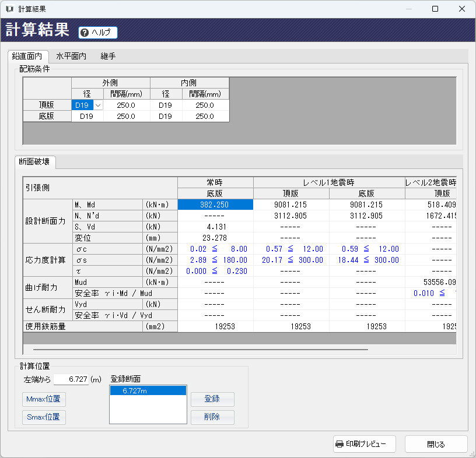476x458 pixels.
Task: Click the σc value 0.57 ≦ 12.00
Action: [291, 249]
